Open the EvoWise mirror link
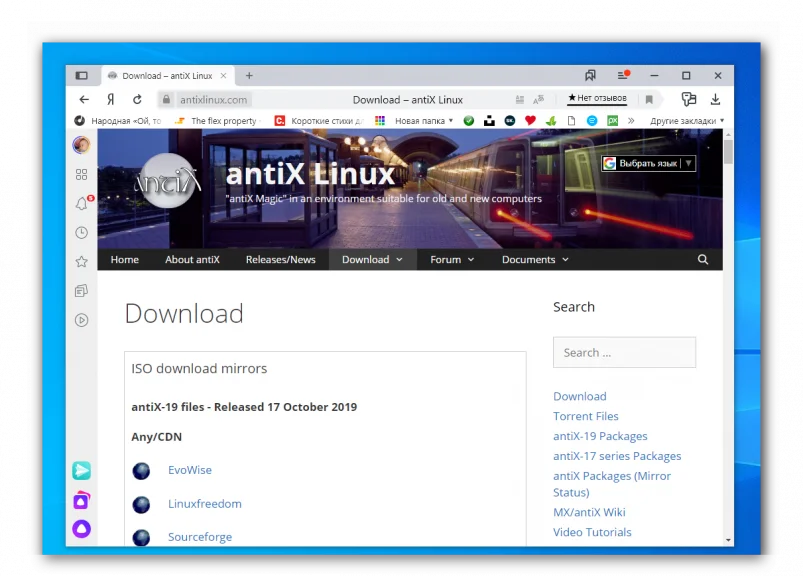803x576 pixels. tap(190, 470)
